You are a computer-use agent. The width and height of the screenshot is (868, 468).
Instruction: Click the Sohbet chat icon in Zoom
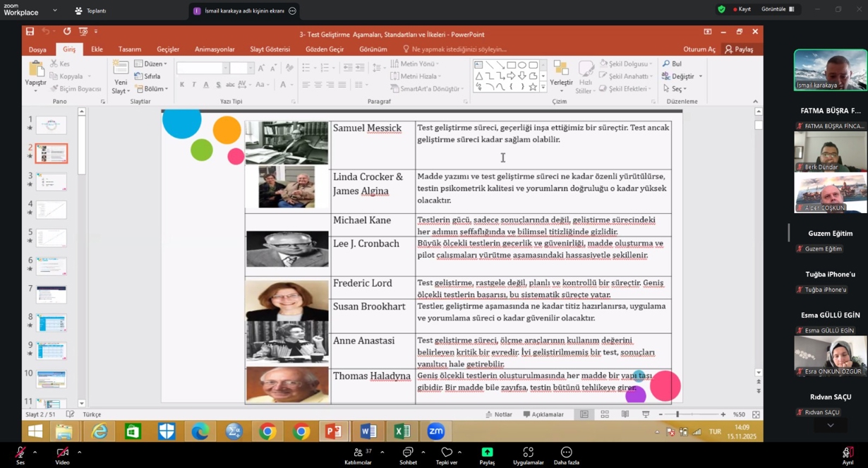pos(408,452)
